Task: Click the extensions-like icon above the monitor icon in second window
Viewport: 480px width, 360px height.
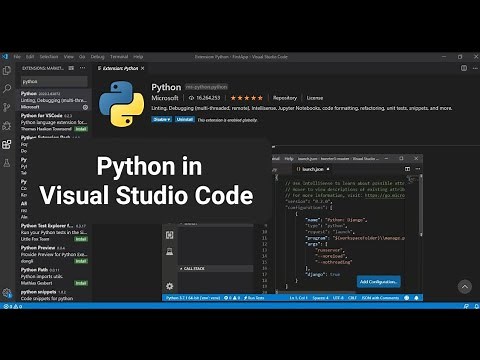Action: [169, 235]
